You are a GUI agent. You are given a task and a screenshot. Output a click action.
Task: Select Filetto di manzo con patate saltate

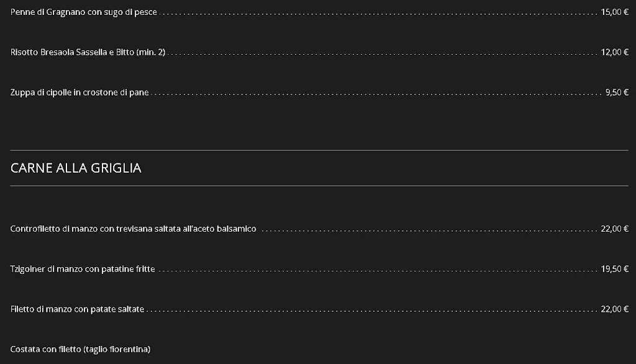77,309
